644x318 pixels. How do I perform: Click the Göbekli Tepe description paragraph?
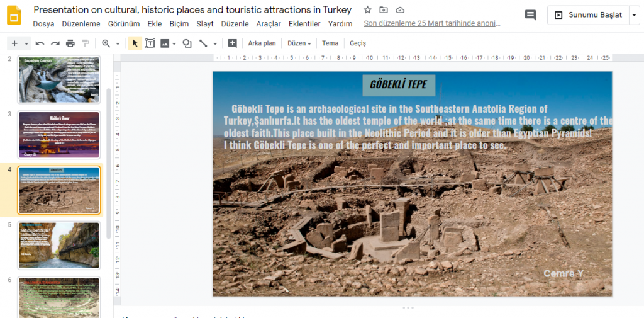(418, 127)
